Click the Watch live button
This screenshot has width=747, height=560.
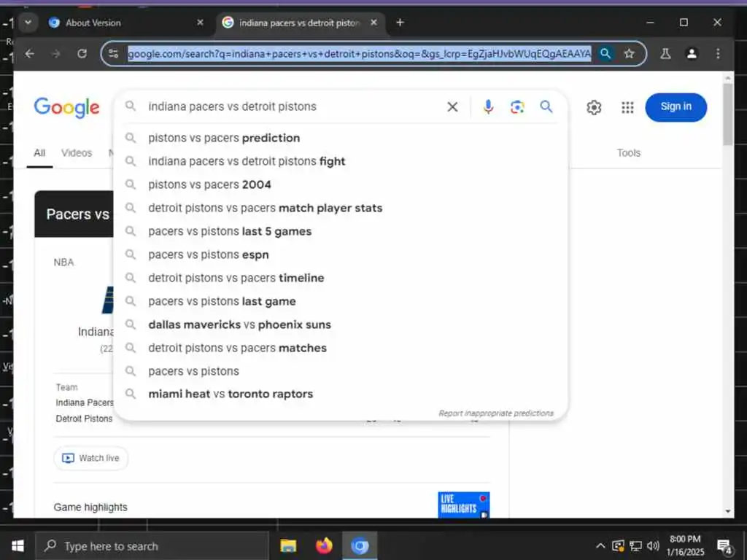(x=90, y=458)
